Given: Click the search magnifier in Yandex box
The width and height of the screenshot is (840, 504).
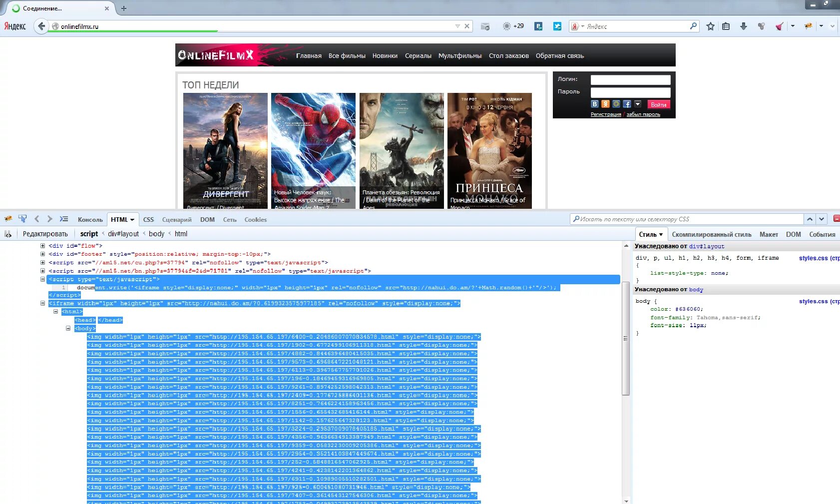Looking at the screenshot, I should [693, 26].
